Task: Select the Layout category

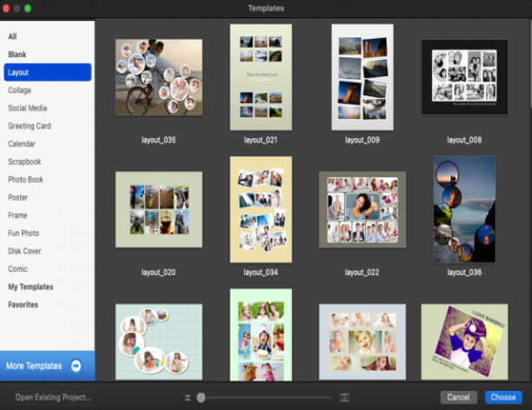Action: [x=48, y=72]
